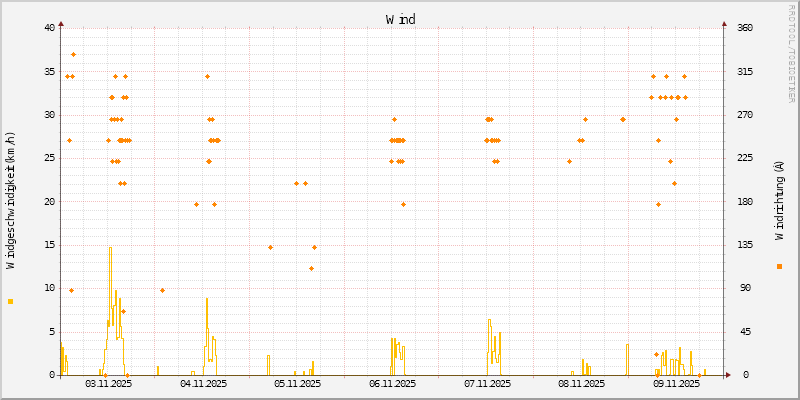Click arrowhead atop the right y-axis
This screenshot has height=400, width=800.
(724, 23)
